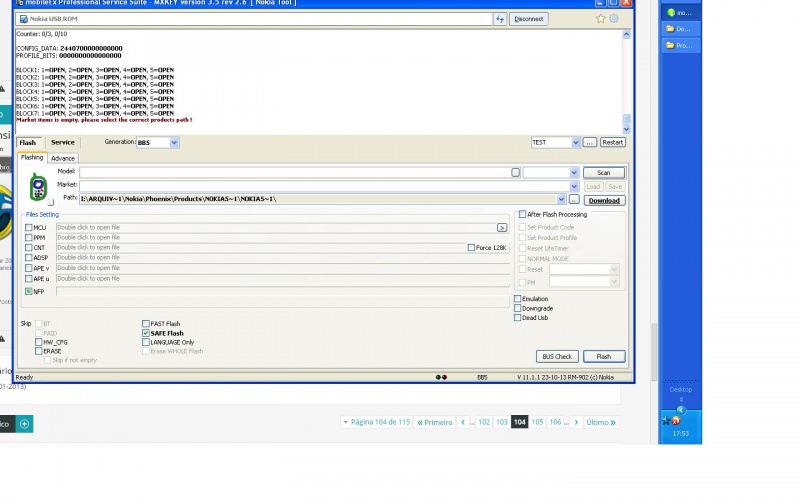Click the tray star icon near the clock
The image size is (800, 500).
click(x=666, y=421)
